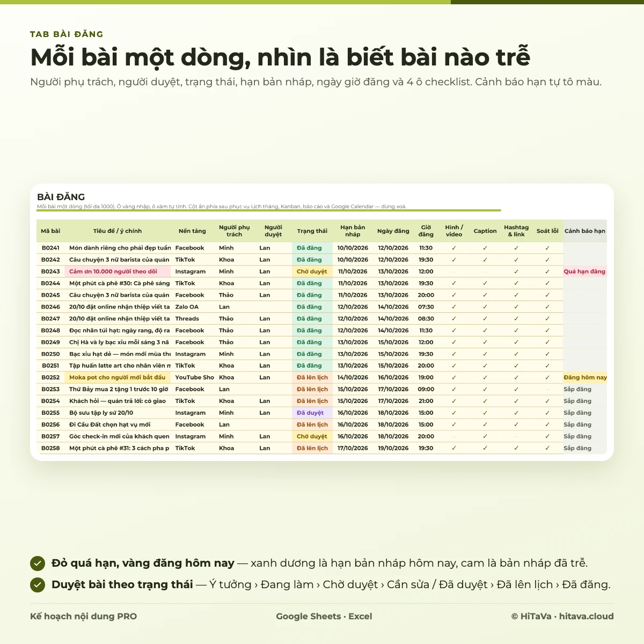Click the "BÀI ĐĂNG" sheet title
Viewport: 644px width, 644px height.
click(x=61, y=197)
